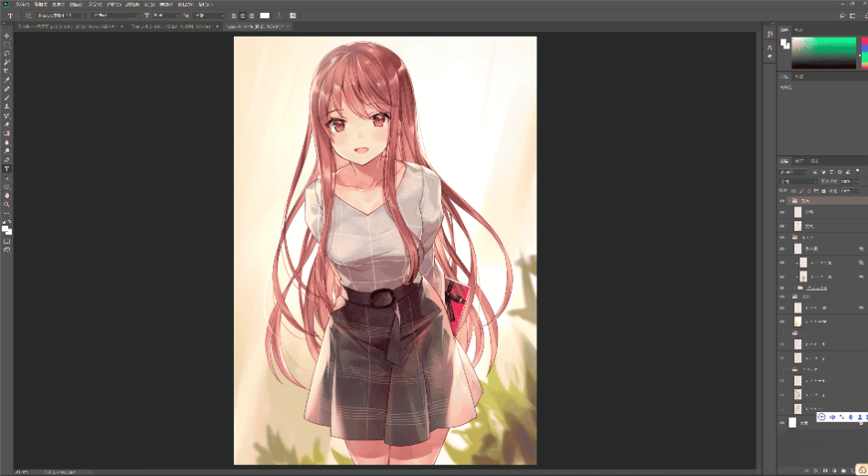The width and height of the screenshot is (868, 476).
Task: Filter layers by type layers (T icon)
Action: (831, 172)
